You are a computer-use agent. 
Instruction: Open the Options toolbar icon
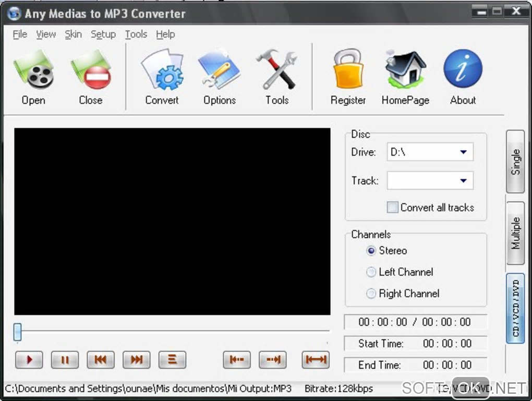click(219, 70)
